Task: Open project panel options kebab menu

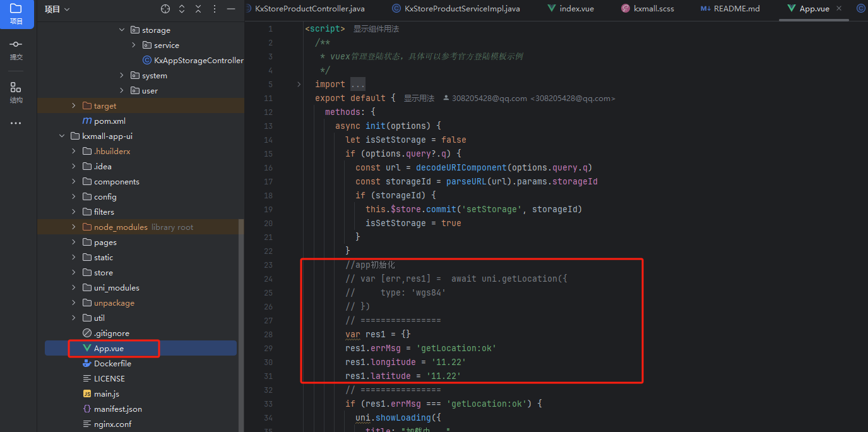Action: coord(215,9)
